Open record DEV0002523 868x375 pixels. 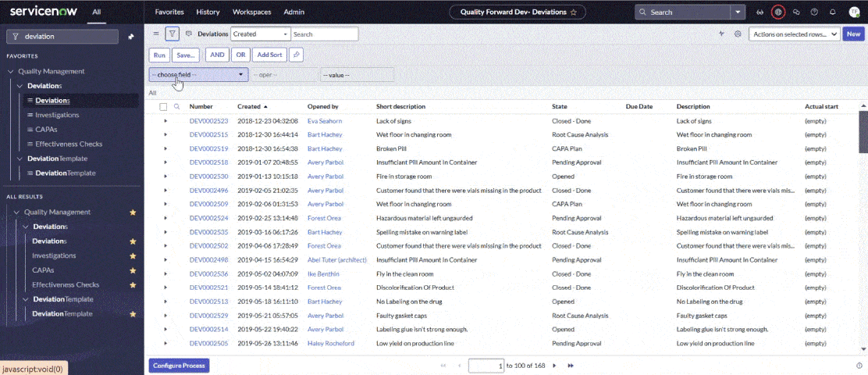click(x=208, y=121)
